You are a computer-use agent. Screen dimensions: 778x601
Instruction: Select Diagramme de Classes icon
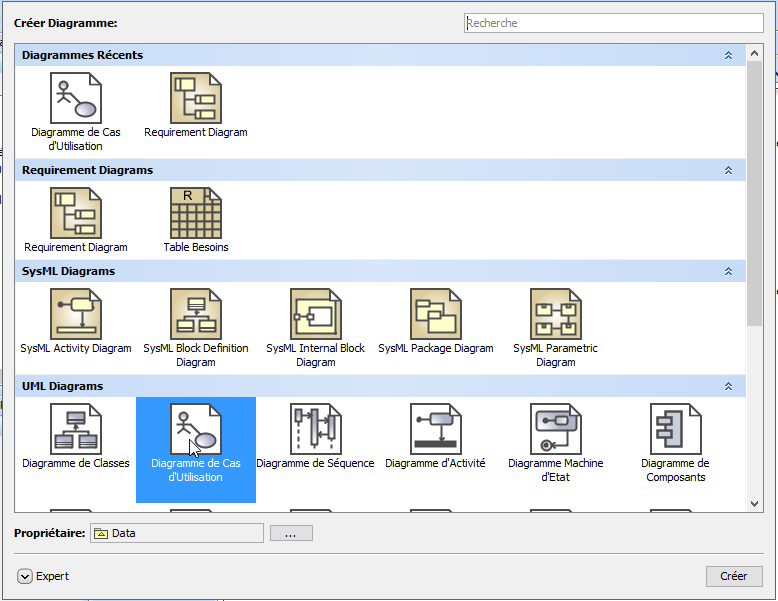(x=76, y=430)
